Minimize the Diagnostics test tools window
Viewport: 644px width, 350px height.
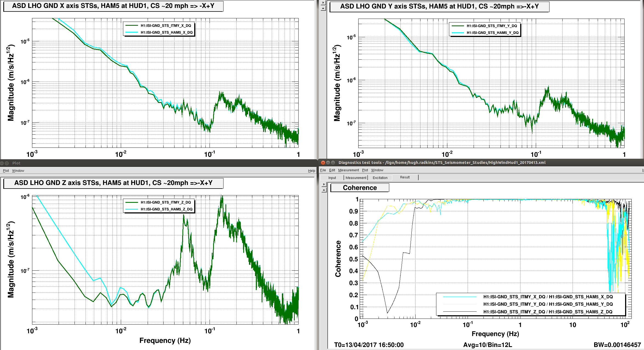(328, 163)
